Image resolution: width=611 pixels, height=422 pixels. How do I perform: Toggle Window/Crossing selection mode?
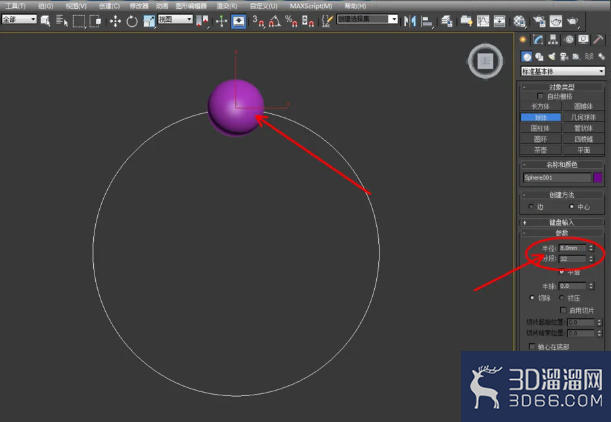click(x=95, y=21)
